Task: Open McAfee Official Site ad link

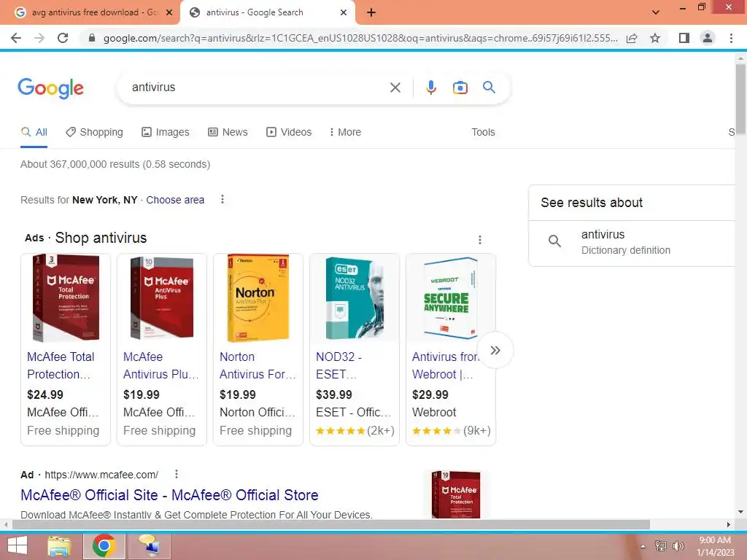Action: click(169, 495)
